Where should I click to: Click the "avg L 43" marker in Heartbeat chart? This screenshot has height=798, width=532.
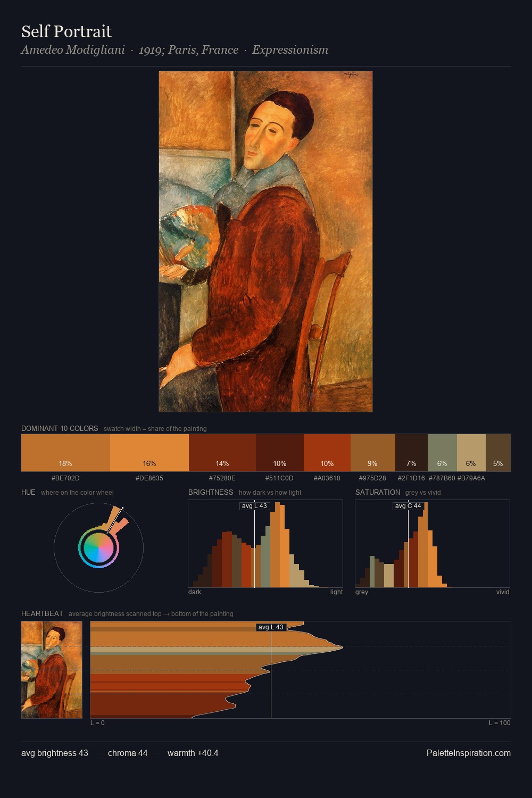(271, 627)
